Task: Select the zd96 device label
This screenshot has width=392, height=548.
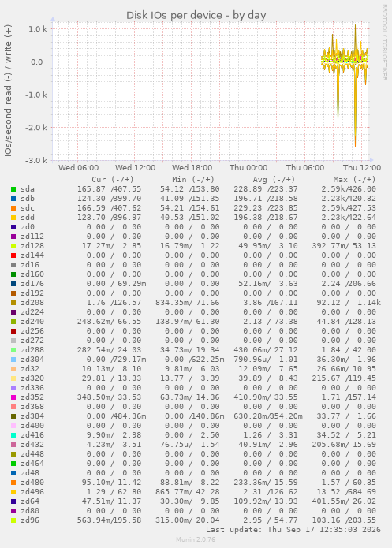Action: [30, 520]
